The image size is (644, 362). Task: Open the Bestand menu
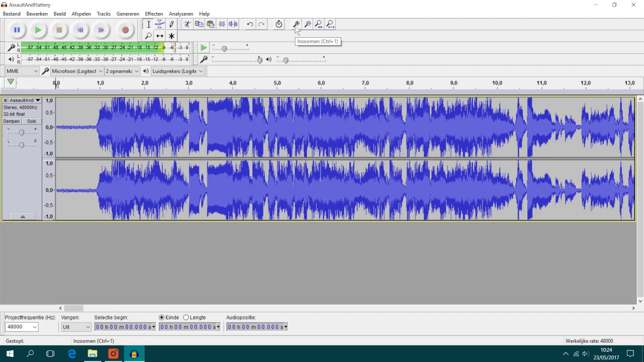pyautogui.click(x=12, y=14)
